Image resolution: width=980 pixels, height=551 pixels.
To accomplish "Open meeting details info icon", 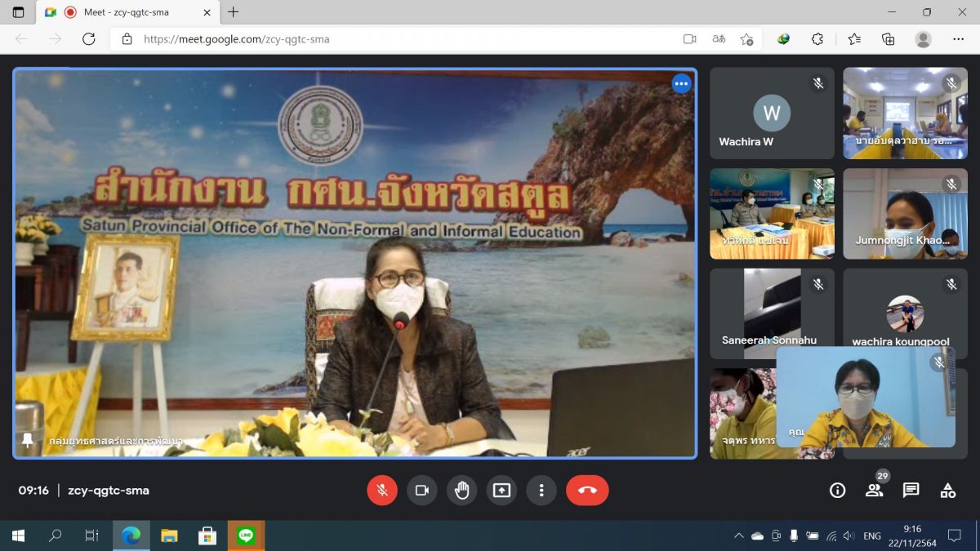I will [837, 490].
